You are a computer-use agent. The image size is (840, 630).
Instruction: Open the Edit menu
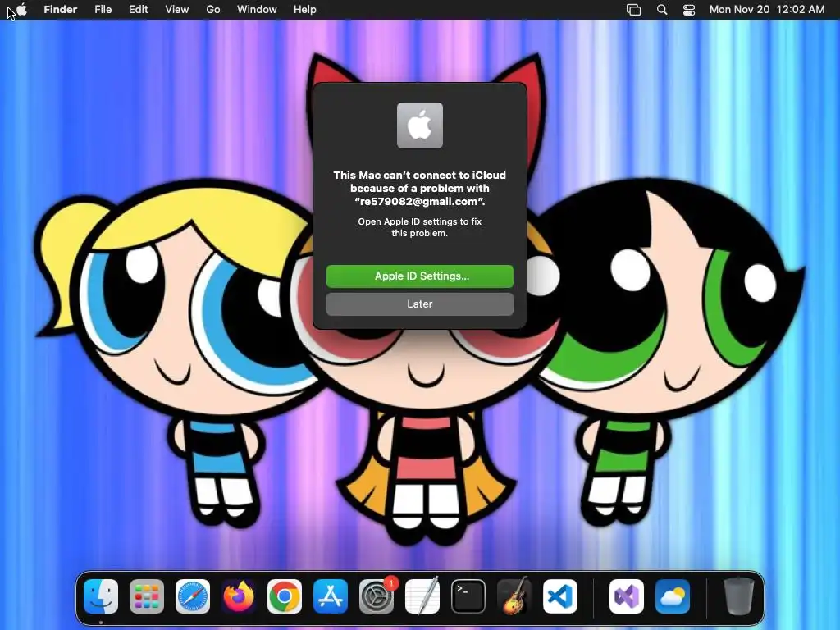[x=138, y=10]
